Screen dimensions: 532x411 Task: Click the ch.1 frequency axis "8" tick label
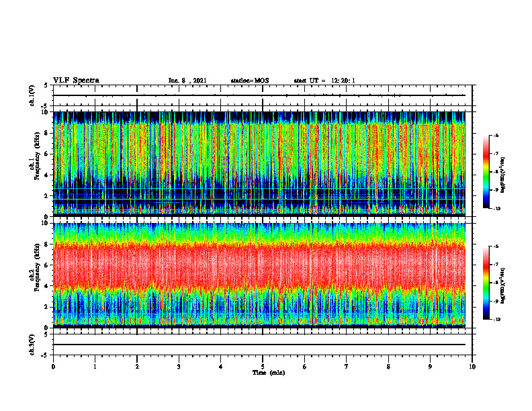(x=47, y=133)
